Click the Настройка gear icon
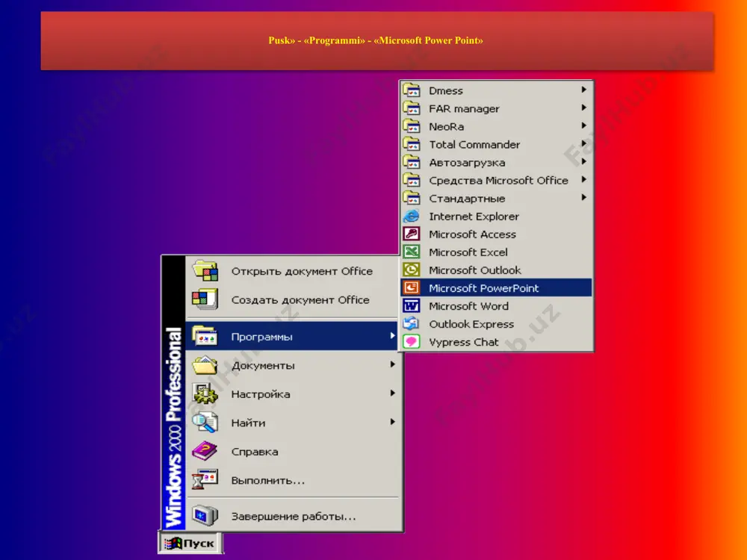This screenshot has height=560, width=747. point(205,393)
